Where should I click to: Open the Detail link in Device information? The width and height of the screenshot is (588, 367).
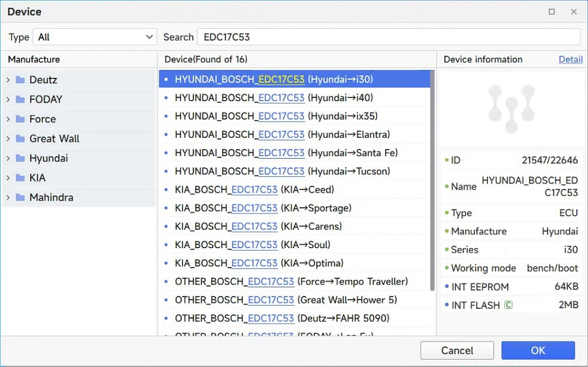pyautogui.click(x=570, y=59)
